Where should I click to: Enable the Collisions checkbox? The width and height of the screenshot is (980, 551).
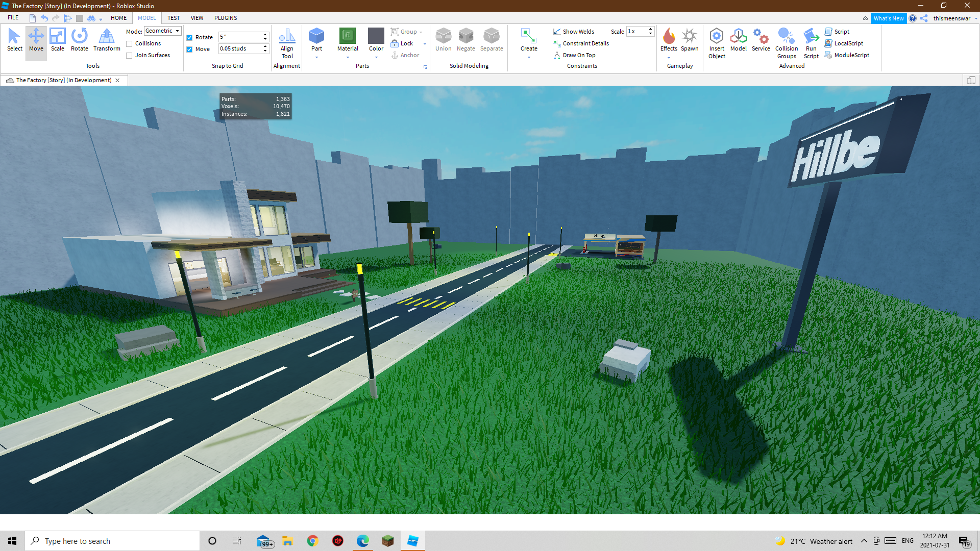click(130, 44)
